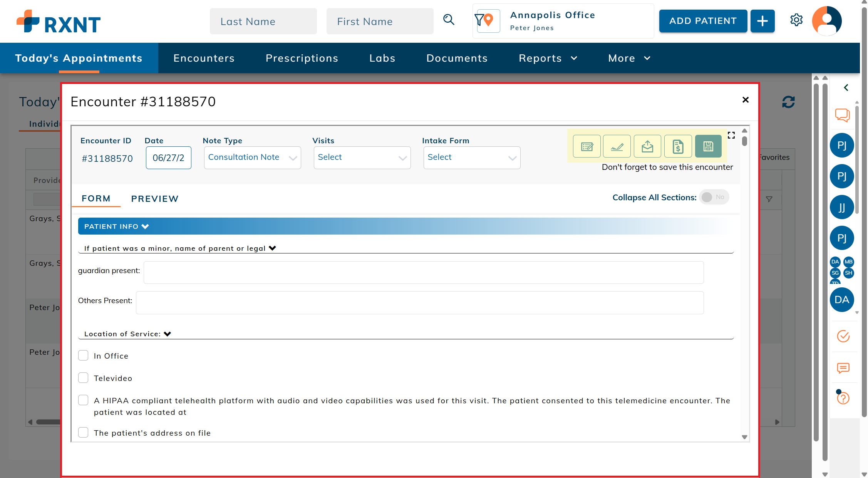Click the encounter form vertical scrollbar thumb

click(x=744, y=141)
